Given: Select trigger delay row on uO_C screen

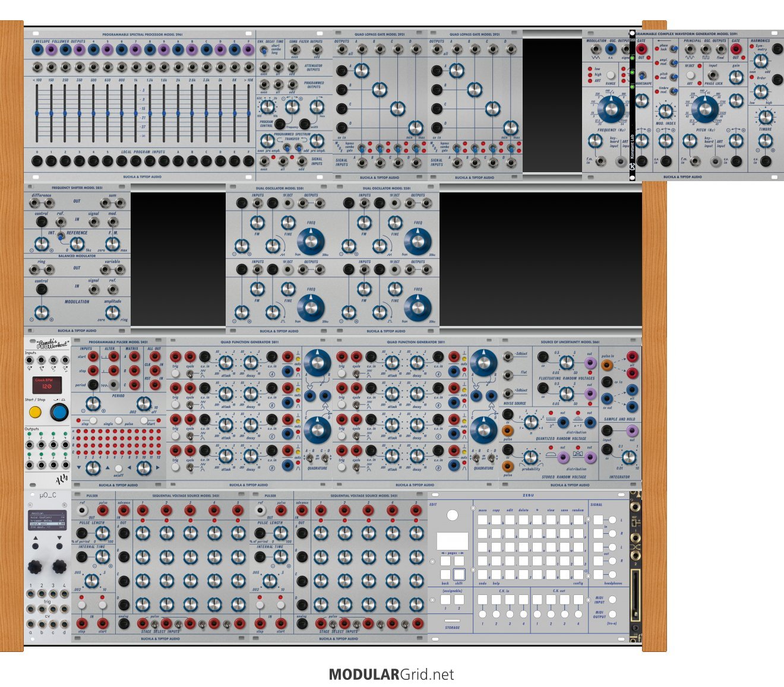Looking at the screenshot, I should click(x=48, y=521).
